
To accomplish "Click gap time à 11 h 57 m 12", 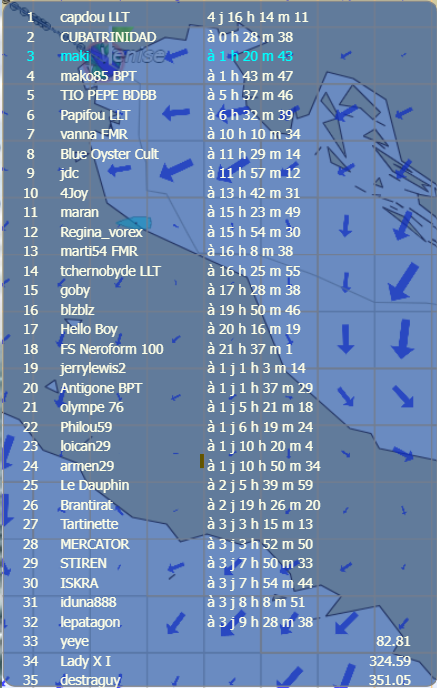I will pos(254,173).
